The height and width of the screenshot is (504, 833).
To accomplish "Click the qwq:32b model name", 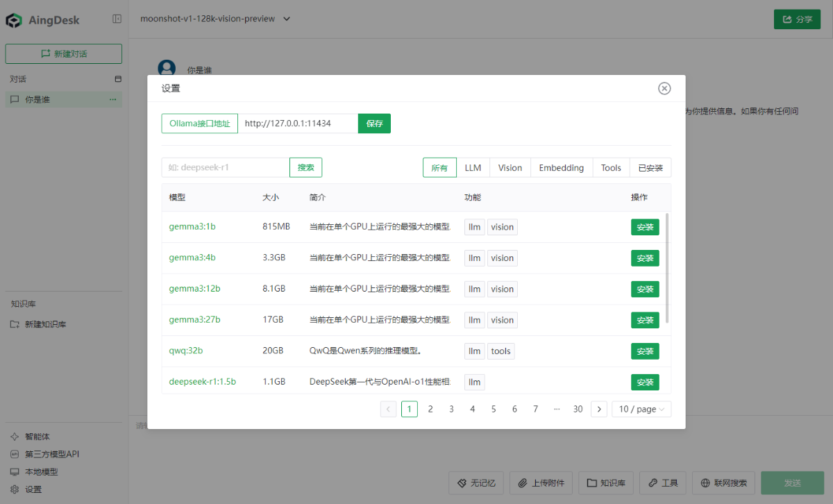I will pos(186,351).
